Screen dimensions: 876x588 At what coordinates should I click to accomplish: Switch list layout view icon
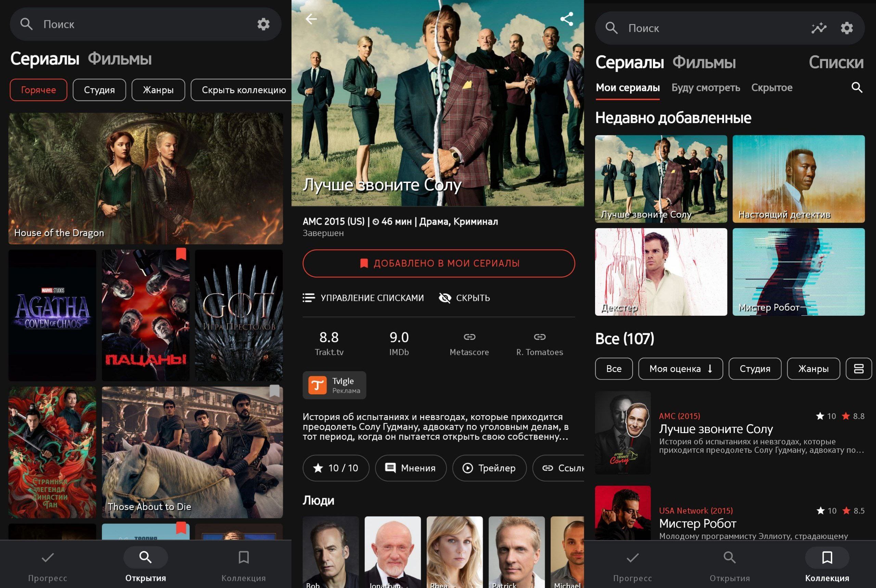click(858, 369)
